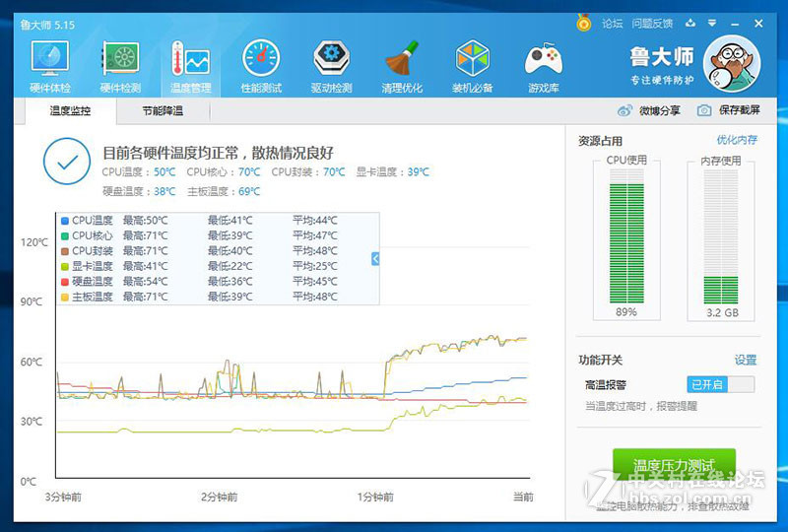Toggle the brown CPU封装 legend swatch
This screenshot has width=788, height=532.
[65, 251]
